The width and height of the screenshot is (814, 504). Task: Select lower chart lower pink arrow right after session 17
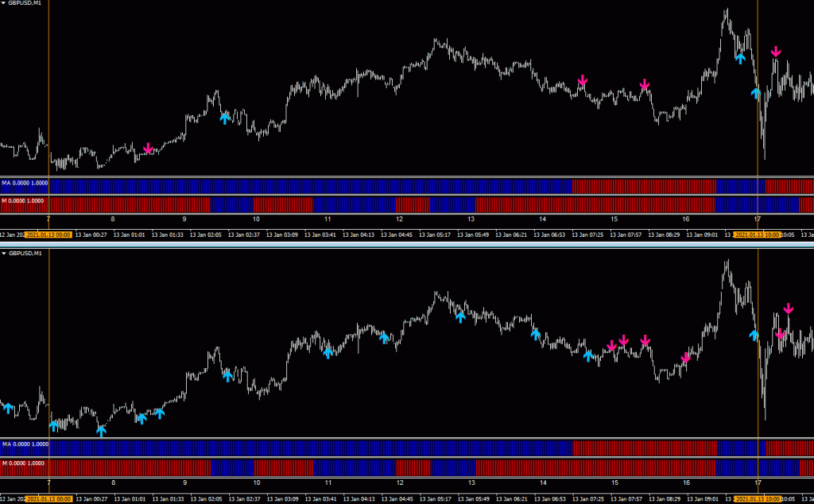[x=780, y=334]
